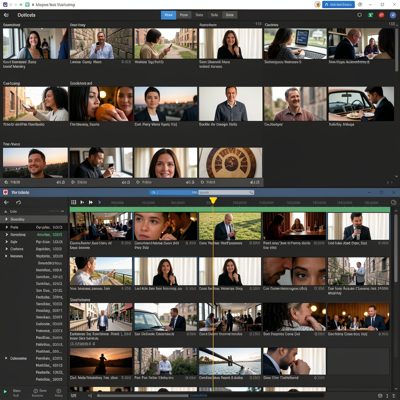Click the green square icon in header
This screenshot has width=400, height=400.
click(370, 15)
